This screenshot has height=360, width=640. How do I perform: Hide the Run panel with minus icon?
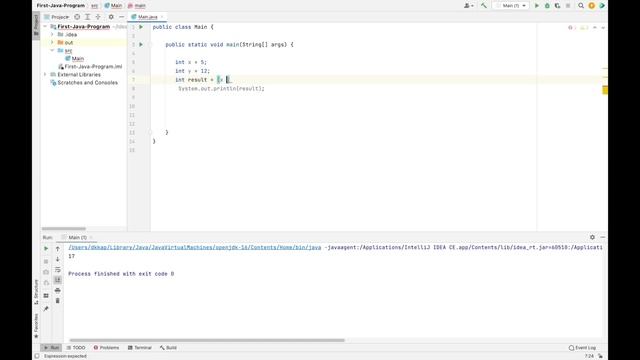coord(603,237)
